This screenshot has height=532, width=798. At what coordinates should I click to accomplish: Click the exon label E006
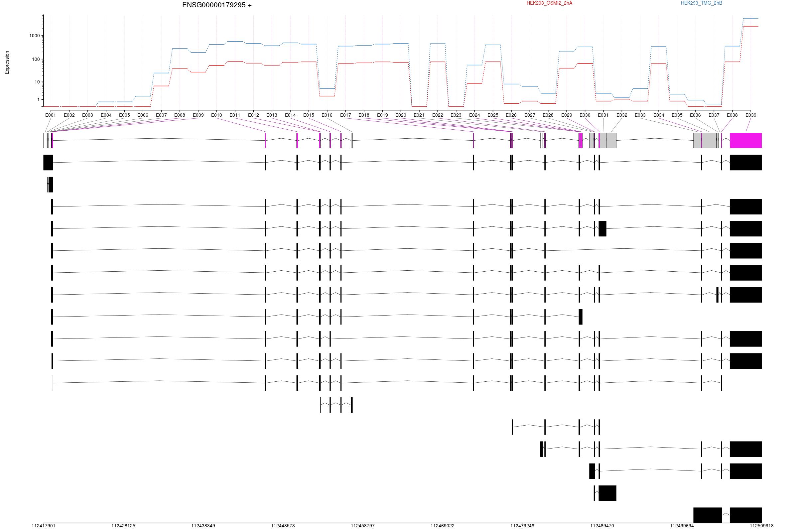click(143, 115)
